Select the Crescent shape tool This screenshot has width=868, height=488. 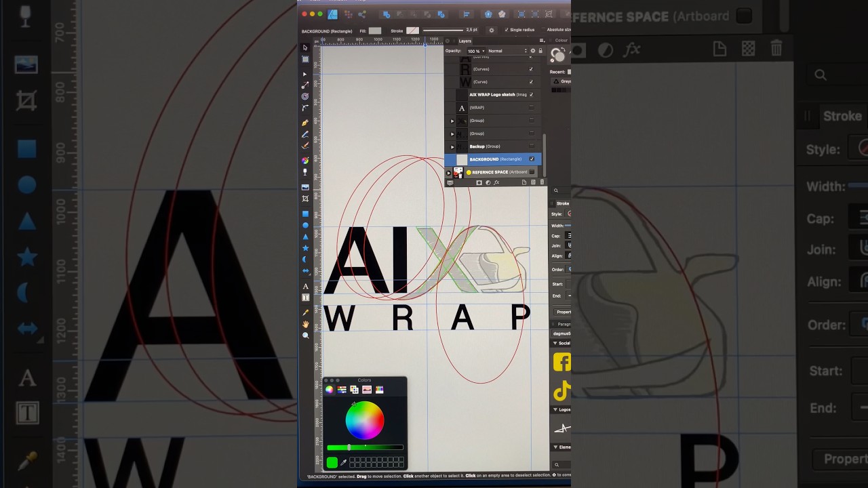pos(305,260)
